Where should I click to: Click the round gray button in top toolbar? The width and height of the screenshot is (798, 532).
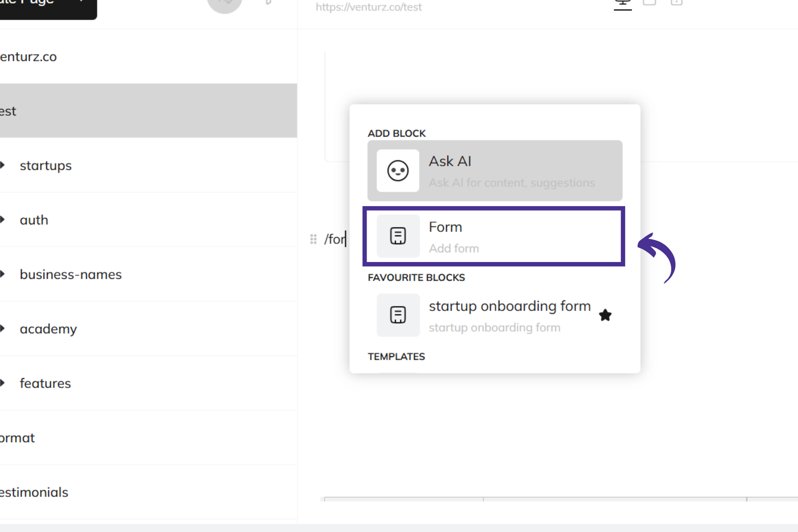pos(225,4)
